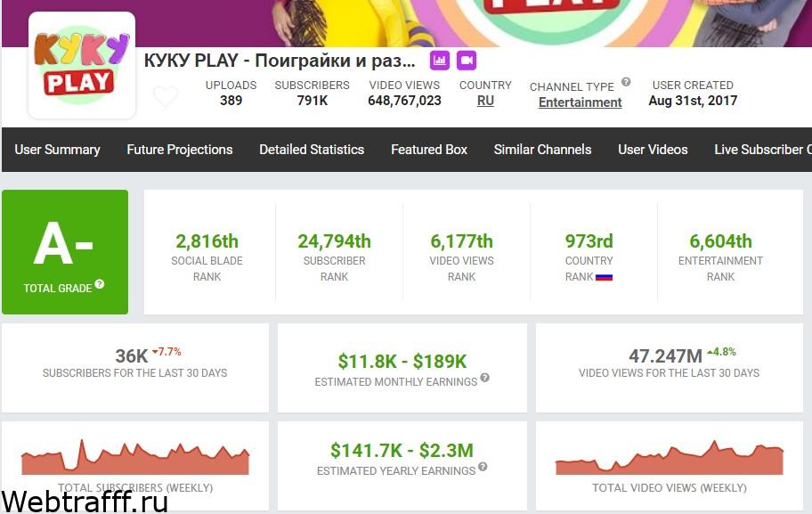812x514 pixels.
Task: Click the purple video camera icon
Action: tap(467, 61)
